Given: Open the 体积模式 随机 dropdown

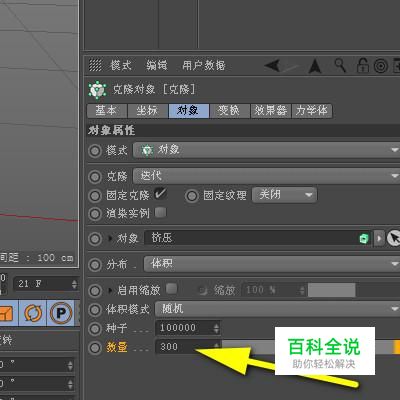Looking at the screenshot, I should [x=277, y=309].
